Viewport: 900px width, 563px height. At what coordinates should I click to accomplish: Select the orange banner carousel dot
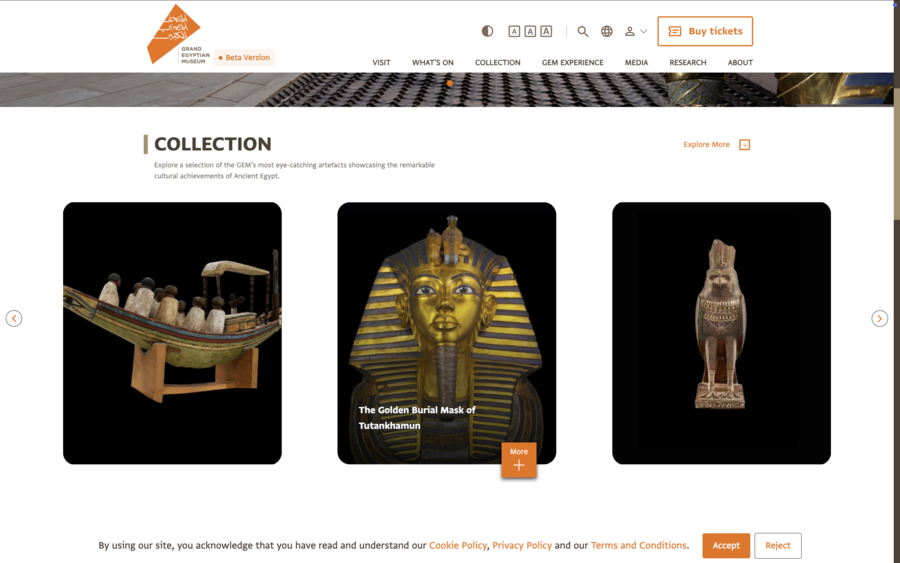coord(450,83)
